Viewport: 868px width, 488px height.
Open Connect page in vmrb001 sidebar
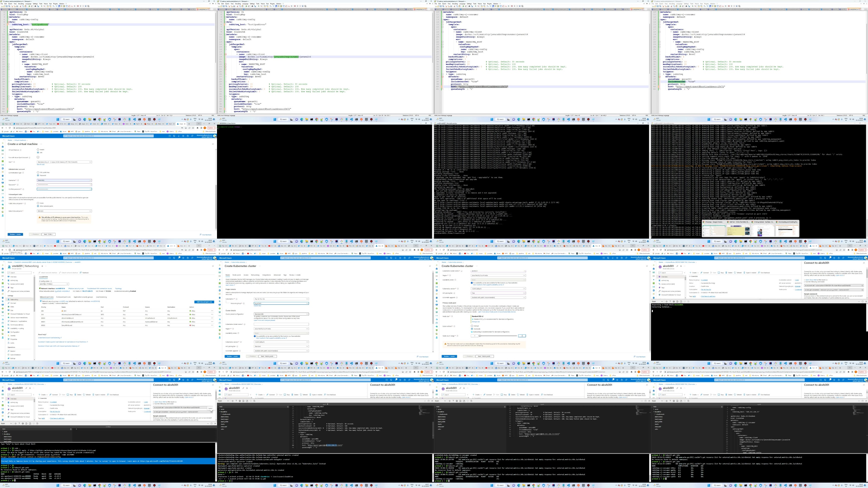pos(13,303)
